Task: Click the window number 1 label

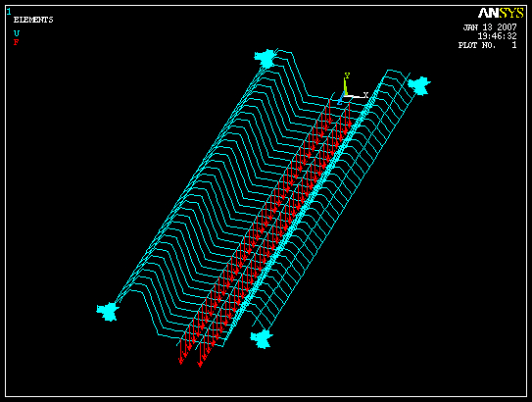Action: point(9,12)
